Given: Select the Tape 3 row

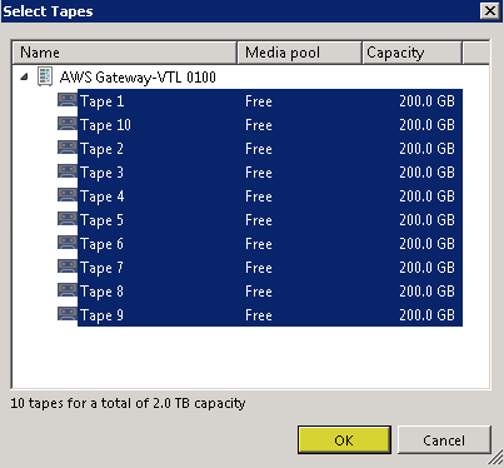Looking at the screenshot, I should pos(270,172).
